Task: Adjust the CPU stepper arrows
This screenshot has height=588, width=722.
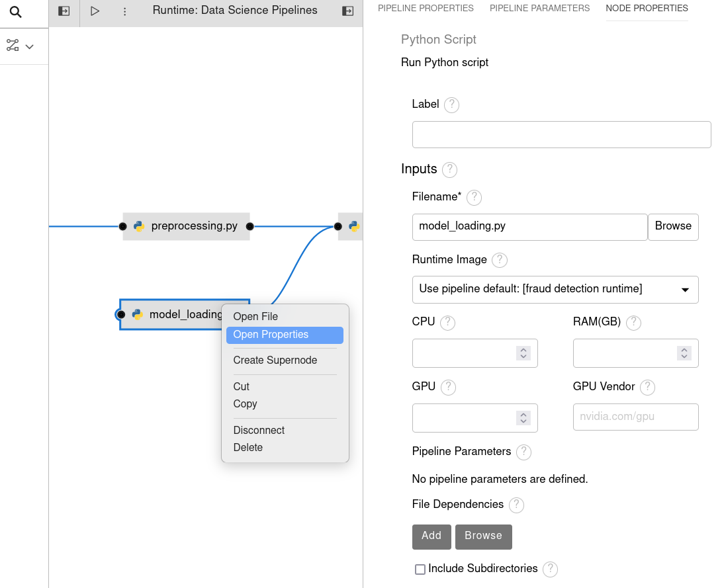Action: pos(523,353)
